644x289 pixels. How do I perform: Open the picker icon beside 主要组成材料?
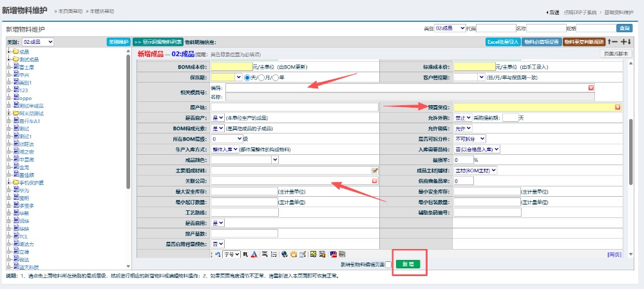(374, 170)
